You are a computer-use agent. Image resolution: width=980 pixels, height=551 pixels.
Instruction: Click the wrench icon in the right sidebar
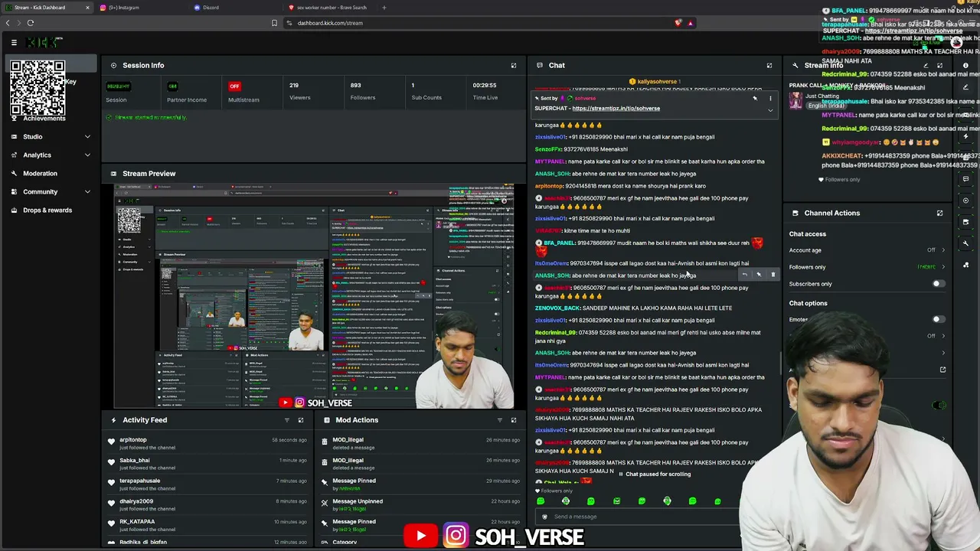tap(966, 243)
